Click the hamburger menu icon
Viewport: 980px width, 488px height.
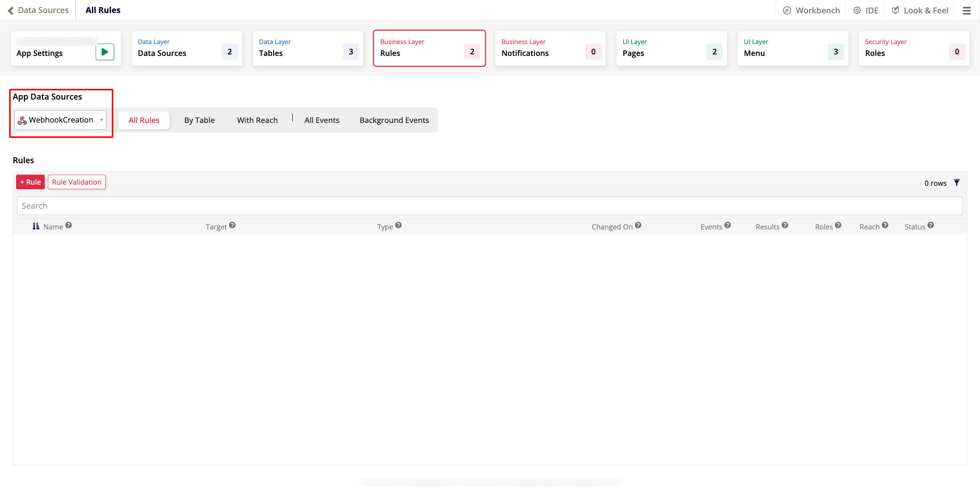pos(967,10)
